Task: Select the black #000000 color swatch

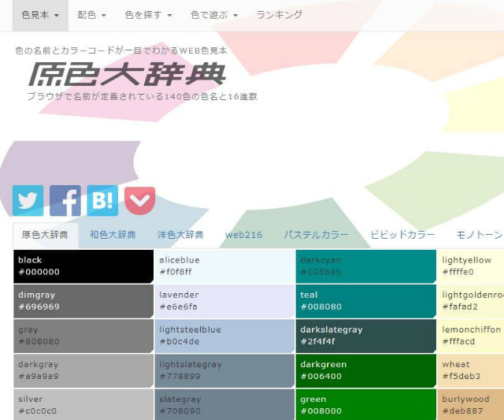Action: (x=83, y=266)
